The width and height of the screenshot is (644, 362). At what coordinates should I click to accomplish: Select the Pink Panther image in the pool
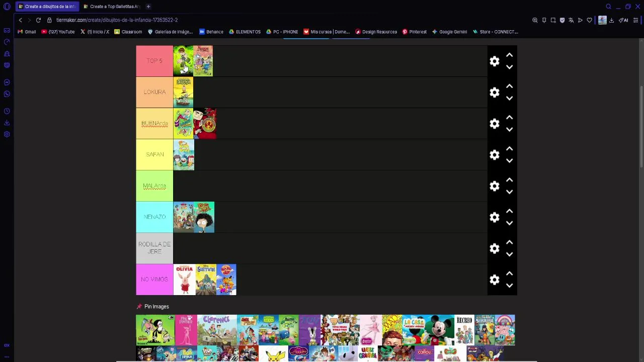coord(186,330)
